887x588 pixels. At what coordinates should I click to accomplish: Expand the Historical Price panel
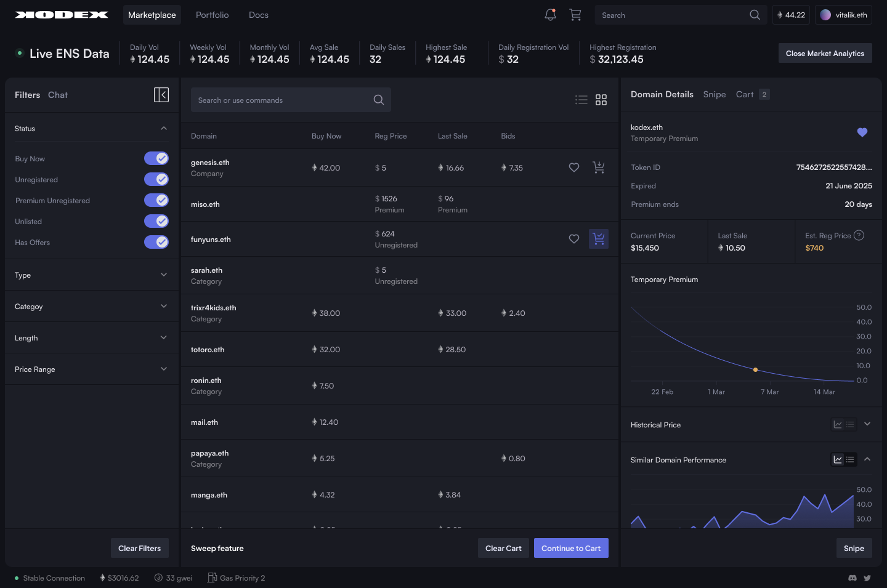coord(867,424)
